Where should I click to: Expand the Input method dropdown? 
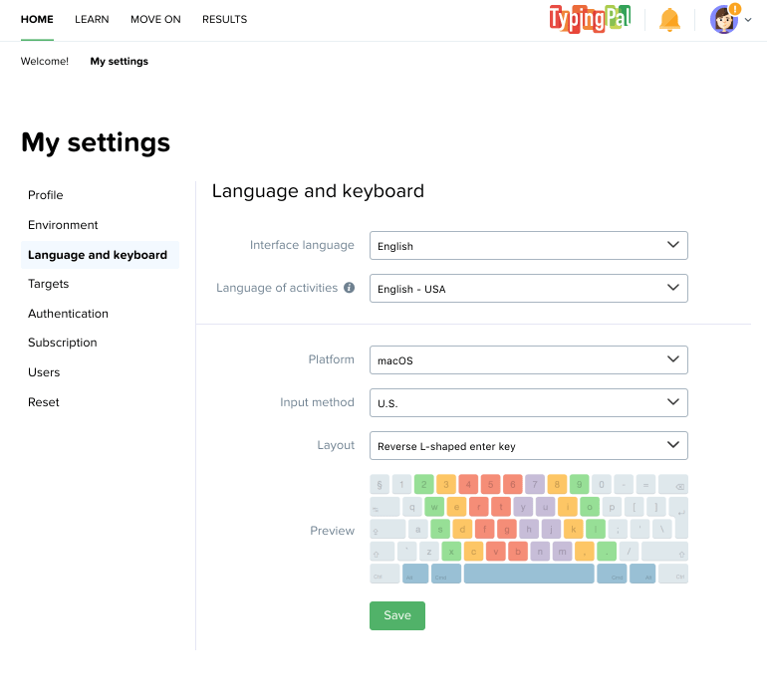(528, 403)
